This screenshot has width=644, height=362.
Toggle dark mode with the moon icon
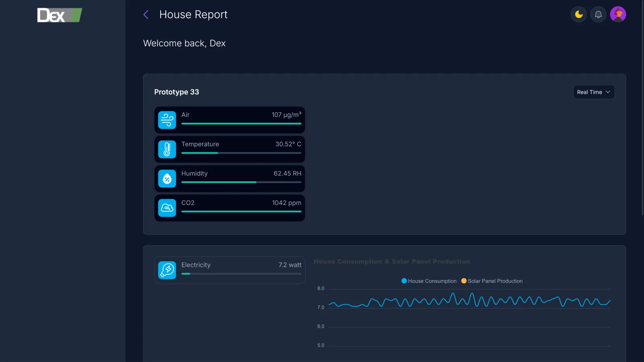point(579,14)
